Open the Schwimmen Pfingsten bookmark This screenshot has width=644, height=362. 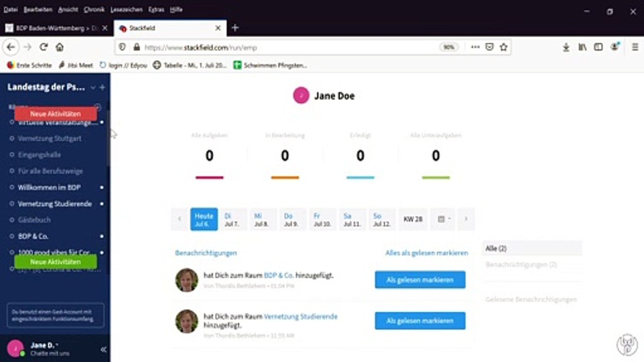point(271,65)
